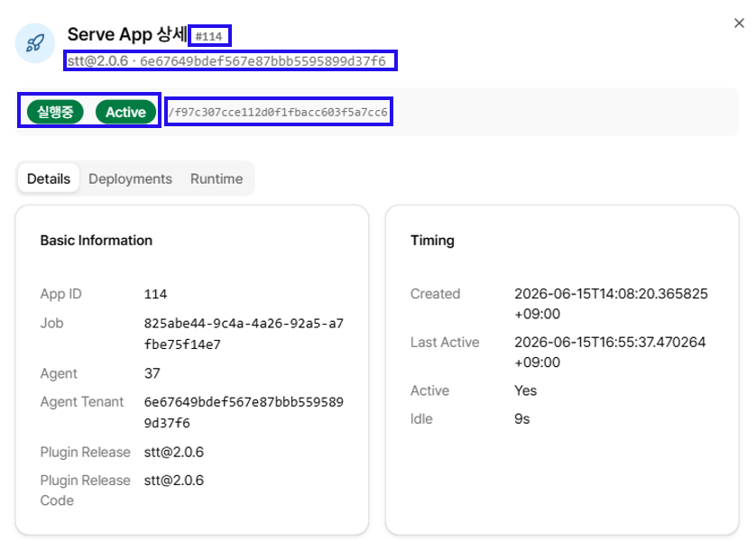The width and height of the screenshot is (756, 541).
Task: Click the rocket app icon
Action: click(35, 43)
